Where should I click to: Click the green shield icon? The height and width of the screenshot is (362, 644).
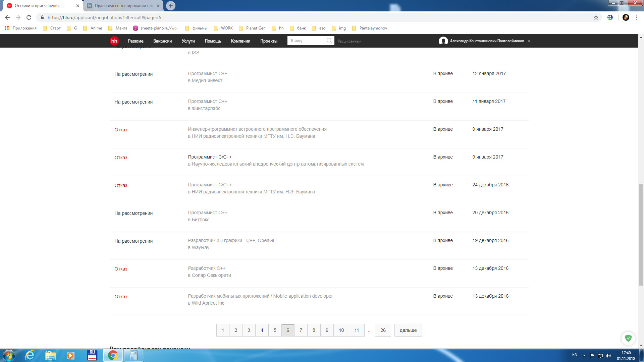pyautogui.click(x=628, y=338)
